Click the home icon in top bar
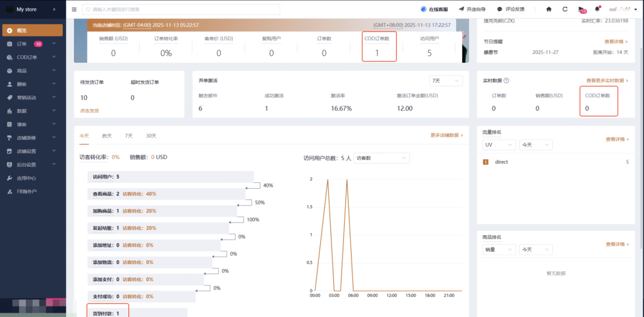Image resolution: width=644 pixels, height=317 pixels. (548, 9)
